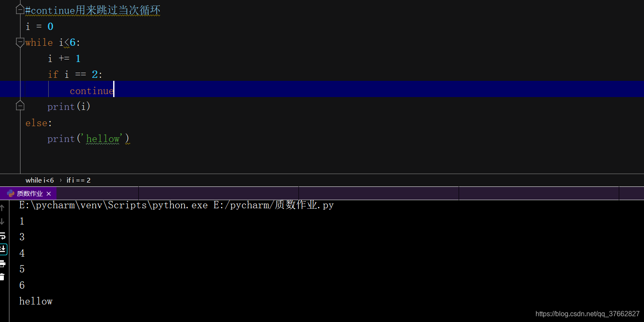
Task: Click the 'if i == 2:' line
Action: 75,74
